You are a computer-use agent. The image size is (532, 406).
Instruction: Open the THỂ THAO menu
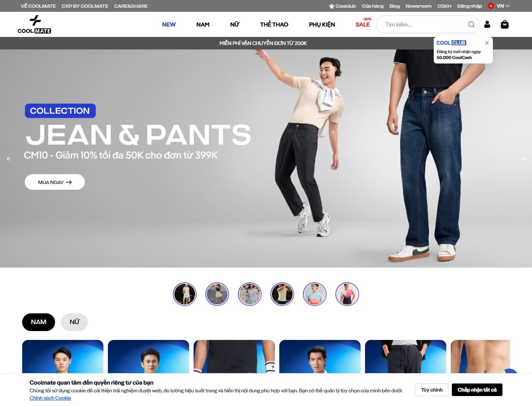[x=274, y=24]
